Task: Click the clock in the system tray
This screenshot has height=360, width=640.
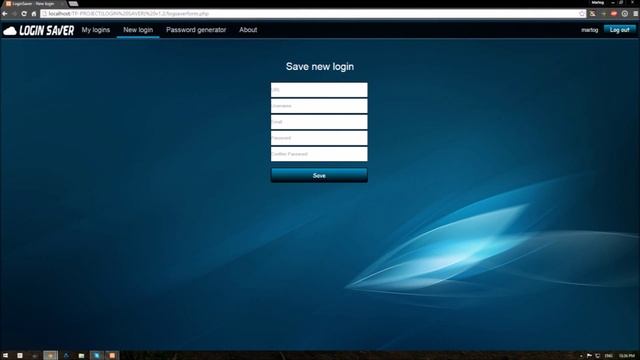Action: [627, 356]
